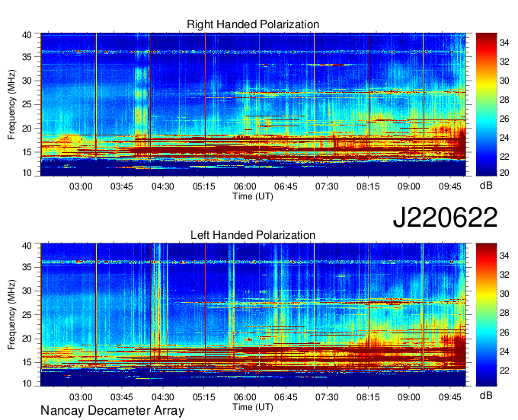Click the 06:00 tick label under top plot
Screen dimensions: 518x420
pos(245,186)
